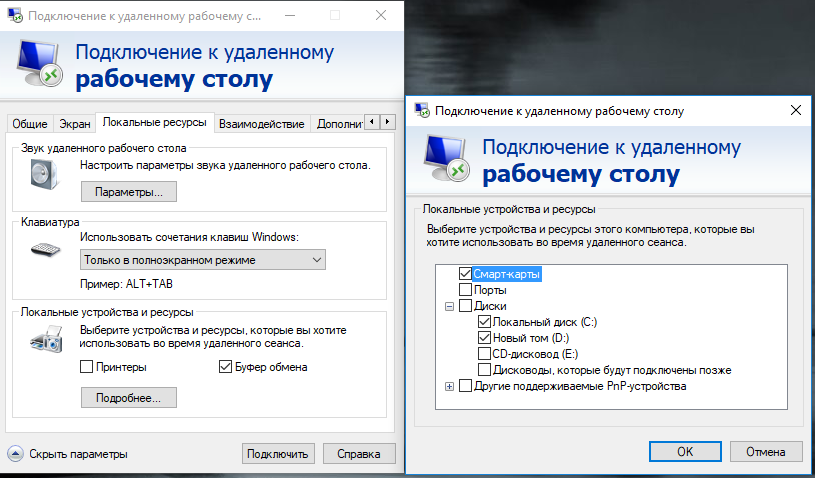Select Другие поддерживаемые PnP-устройства label
The image size is (815, 478).
580,387
